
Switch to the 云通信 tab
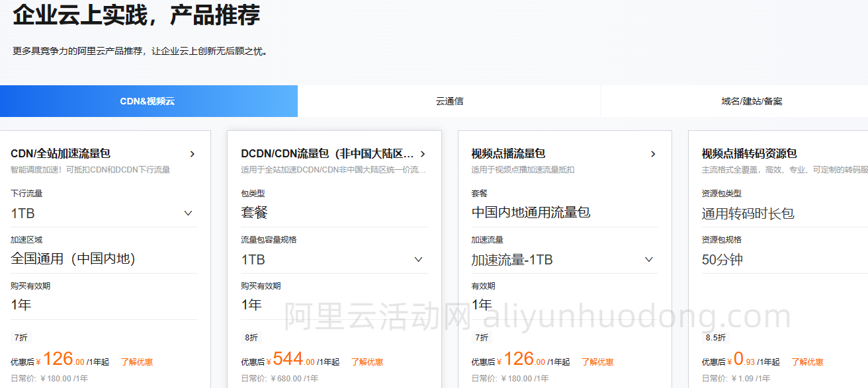pyautogui.click(x=449, y=101)
